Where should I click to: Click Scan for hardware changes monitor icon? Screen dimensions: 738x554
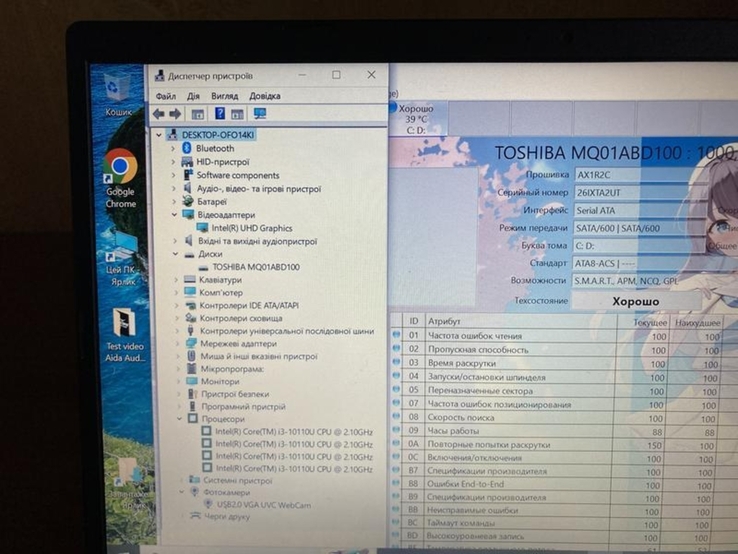pos(260,113)
